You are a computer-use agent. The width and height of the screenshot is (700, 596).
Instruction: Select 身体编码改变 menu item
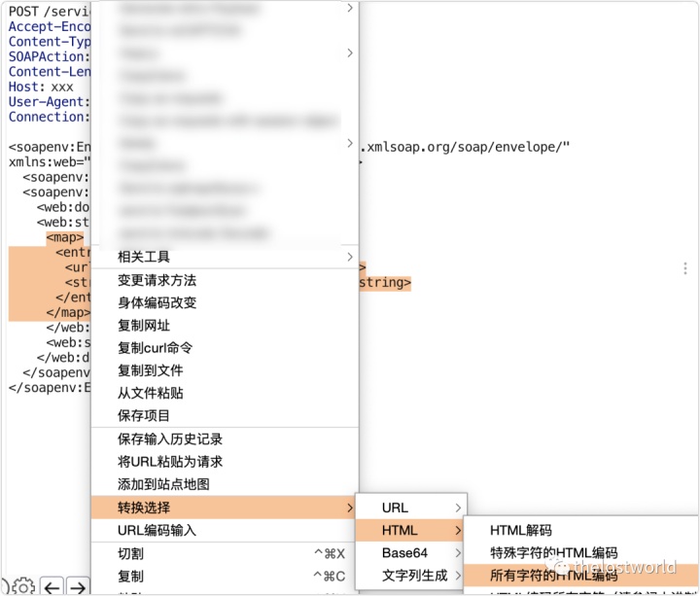225,302
